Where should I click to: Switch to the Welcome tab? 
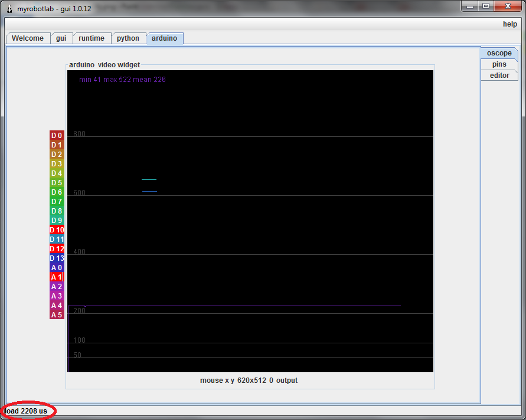click(28, 38)
